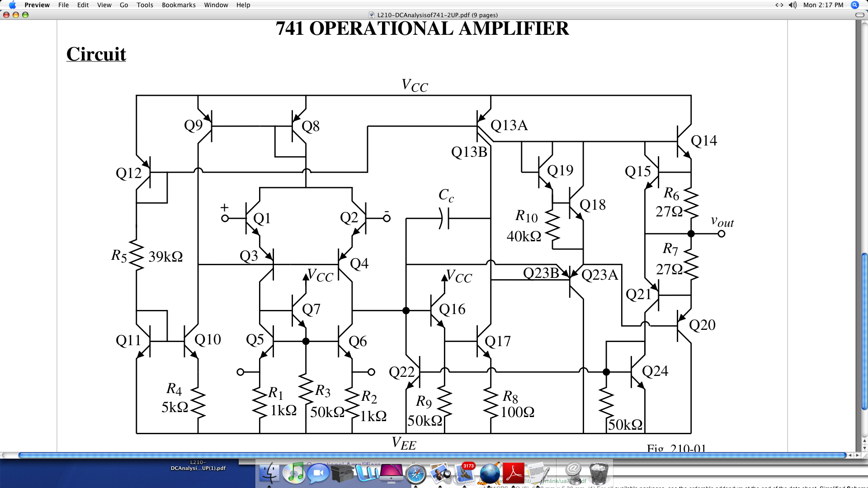
Task: Click the 100Ω resistor value
Action: coord(518,412)
